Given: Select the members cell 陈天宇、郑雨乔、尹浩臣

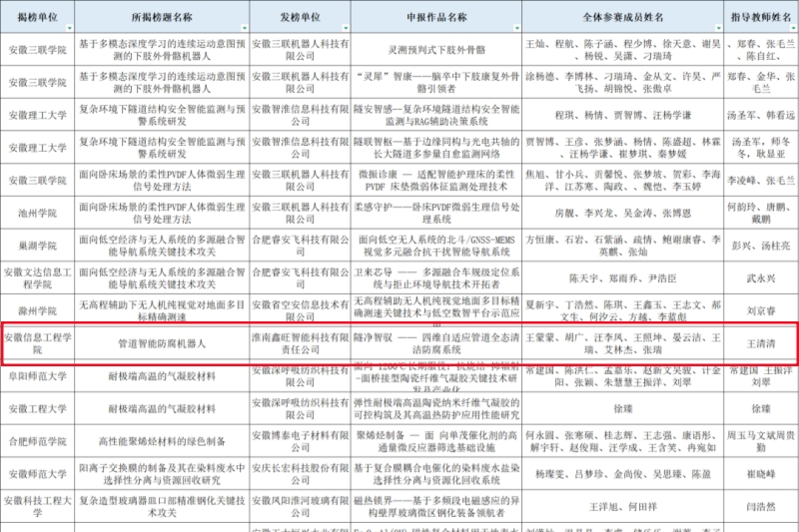Looking at the screenshot, I should pyautogui.click(x=622, y=277).
